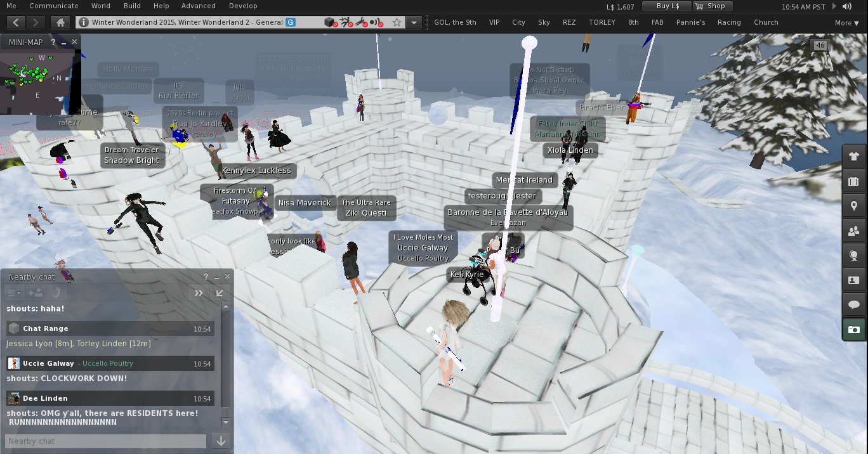Image resolution: width=868 pixels, height=454 pixels.
Task: Click the add person icon in chat
Action: coord(36,293)
